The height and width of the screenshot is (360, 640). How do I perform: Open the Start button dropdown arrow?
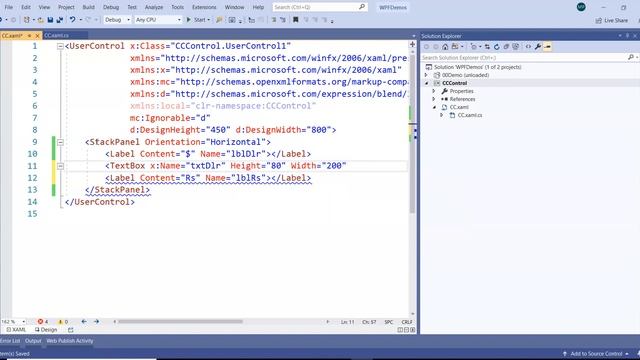pyautogui.click(x=209, y=20)
